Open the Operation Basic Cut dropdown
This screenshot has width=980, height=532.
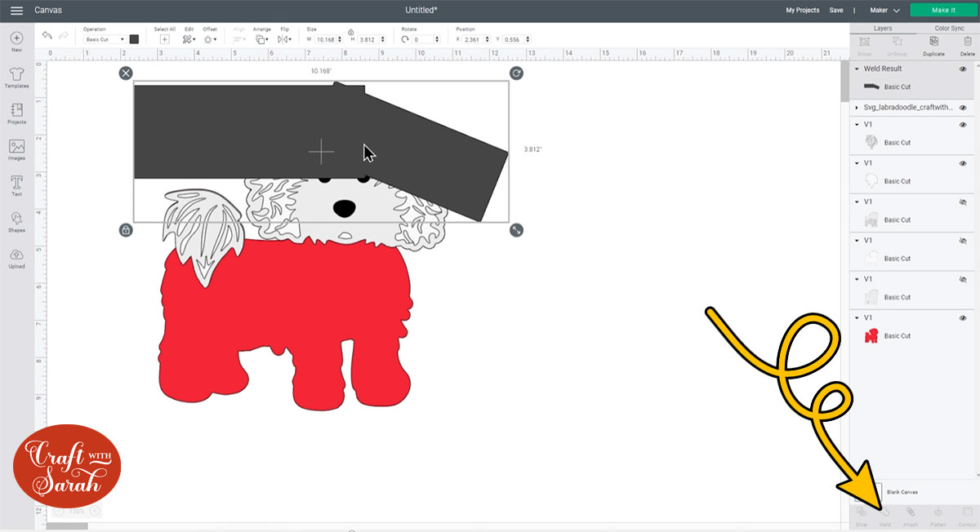(105, 39)
